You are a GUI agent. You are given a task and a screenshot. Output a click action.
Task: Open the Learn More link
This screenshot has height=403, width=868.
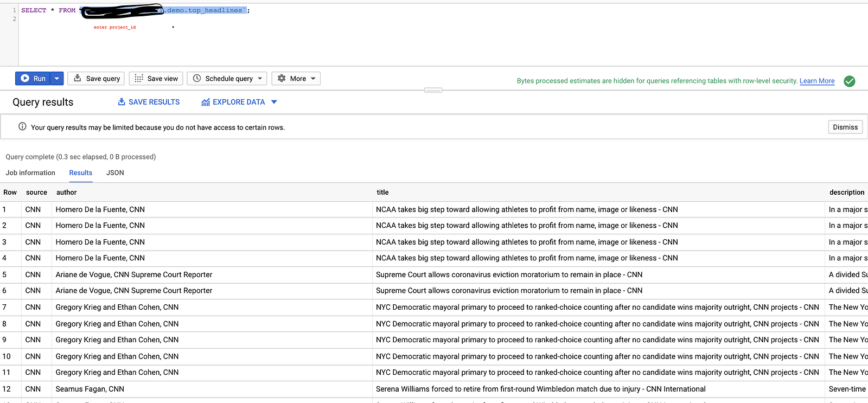817,81
